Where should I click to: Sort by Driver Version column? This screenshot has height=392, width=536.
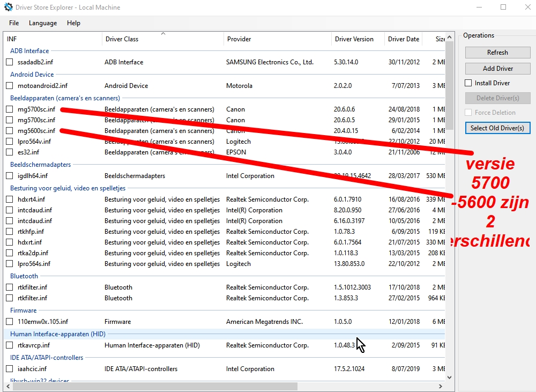(354, 39)
